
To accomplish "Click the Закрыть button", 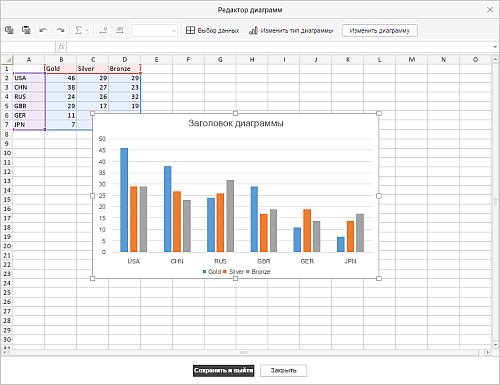I will click(283, 371).
